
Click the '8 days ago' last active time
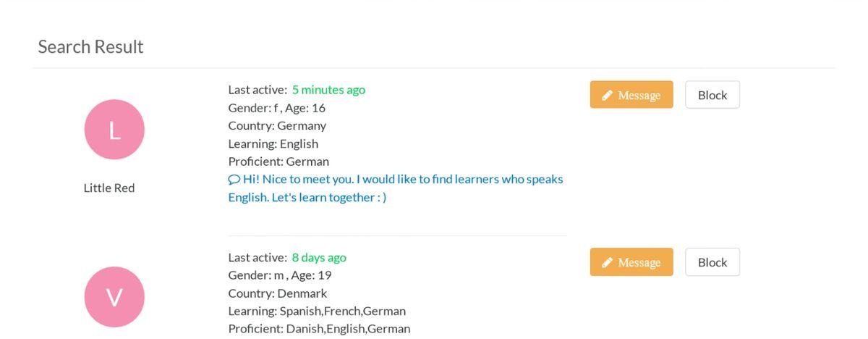click(319, 257)
